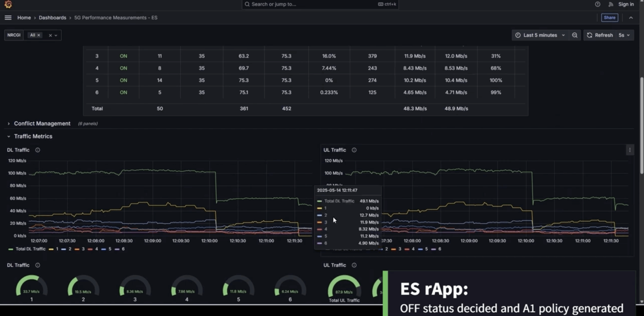Viewport: 644px width, 316px height.
Task: Open the UL Traffic panel kebab menu
Action: (x=630, y=150)
